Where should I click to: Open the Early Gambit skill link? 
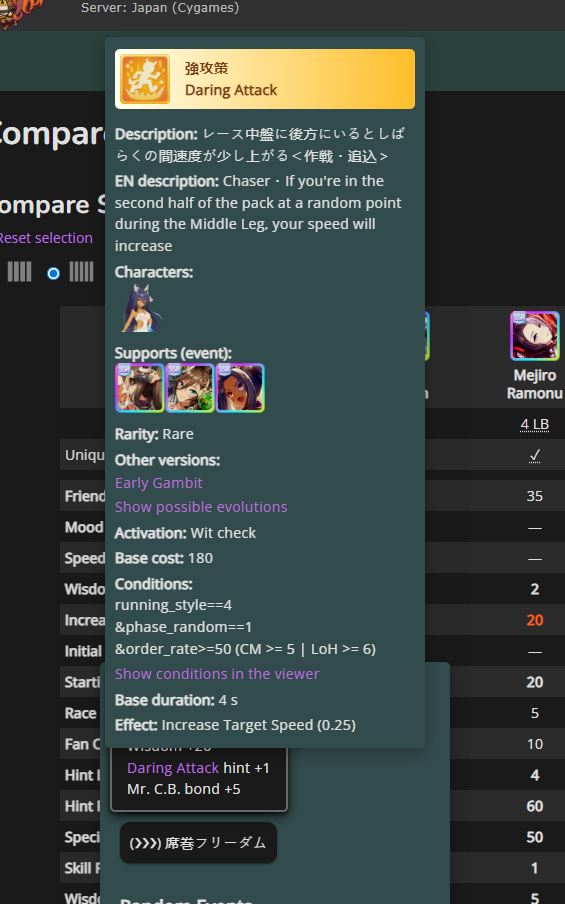[159, 483]
